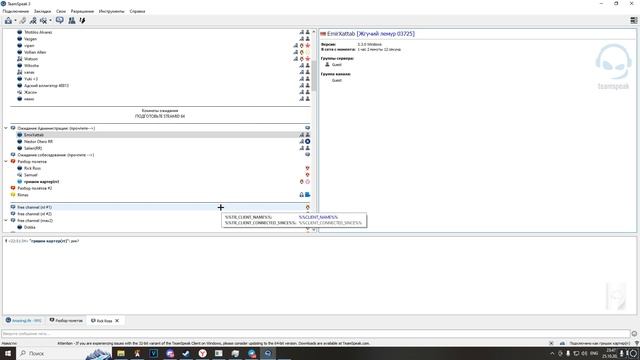Open the Справка menu
The image size is (640, 360).
[137, 11]
